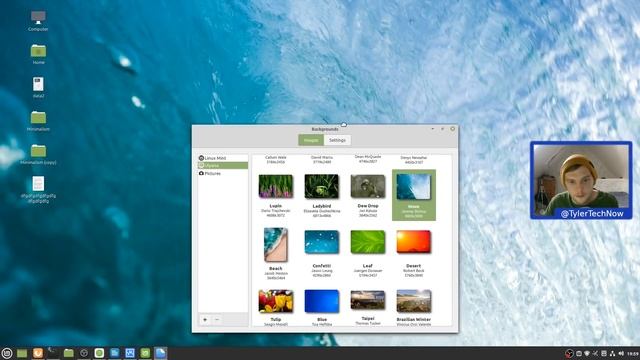The image size is (640, 360).
Task: Switch to the Images tab
Action: point(311,140)
